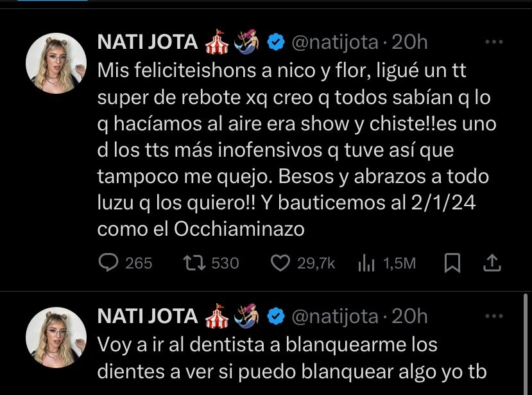Like the tweet with the heart icon
Screen dimensions: 532x395
pyautogui.click(x=279, y=263)
